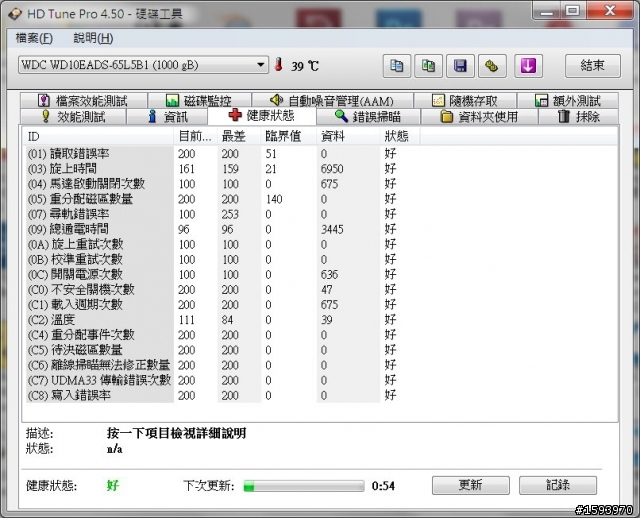
Task: Switch to the 隨機存取 tab
Action: click(x=465, y=100)
